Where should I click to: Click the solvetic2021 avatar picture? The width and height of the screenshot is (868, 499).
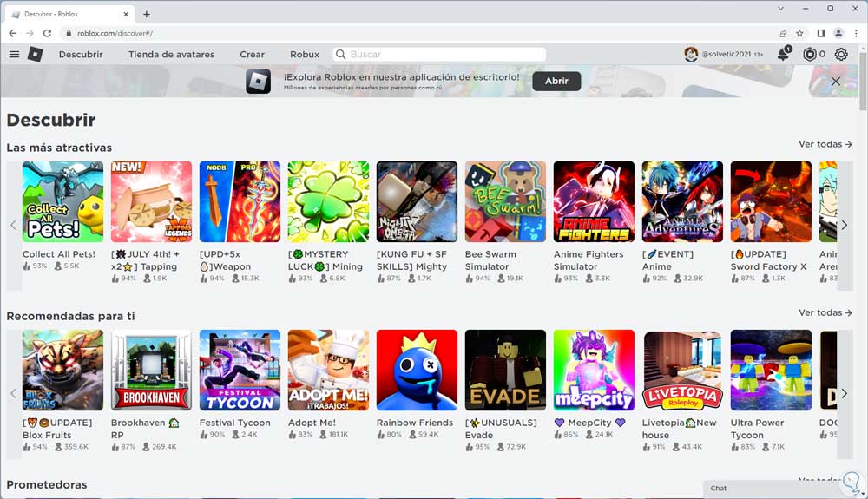point(691,54)
